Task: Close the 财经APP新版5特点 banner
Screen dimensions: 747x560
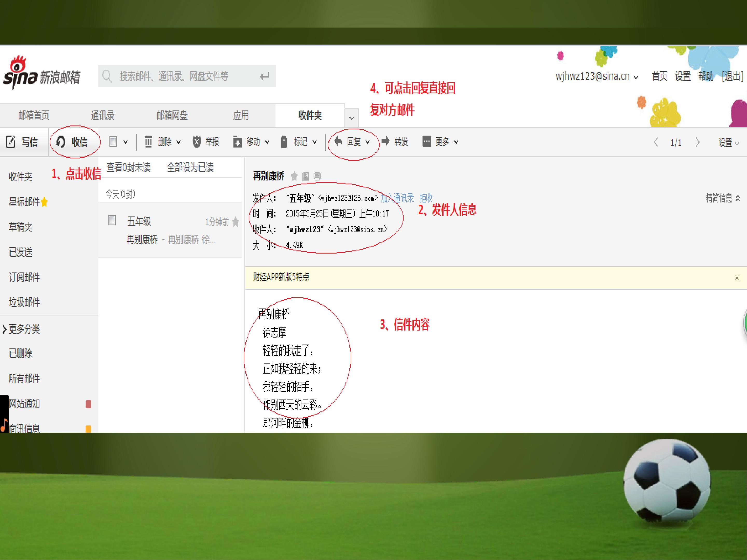Action: pyautogui.click(x=737, y=278)
